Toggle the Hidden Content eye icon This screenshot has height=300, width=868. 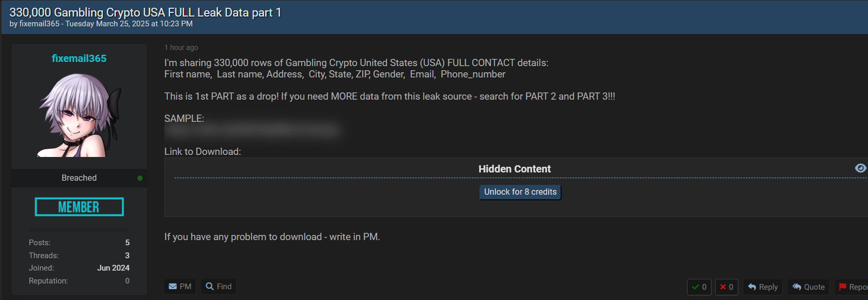coord(860,168)
